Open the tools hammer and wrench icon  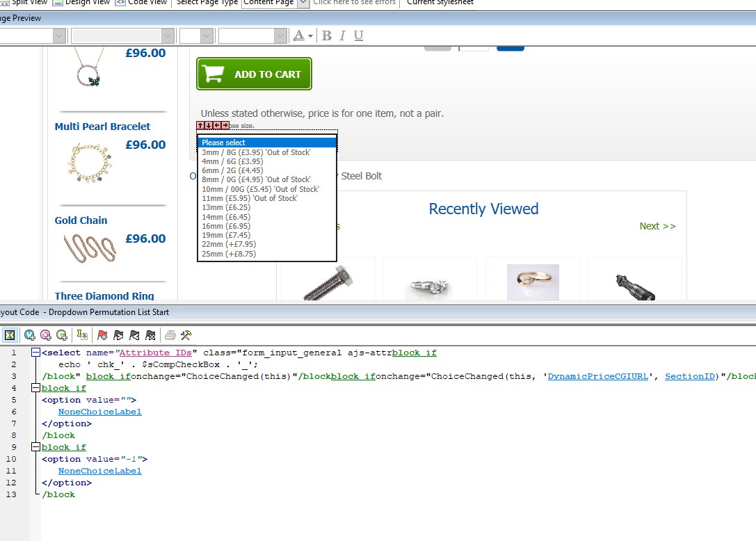click(186, 335)
